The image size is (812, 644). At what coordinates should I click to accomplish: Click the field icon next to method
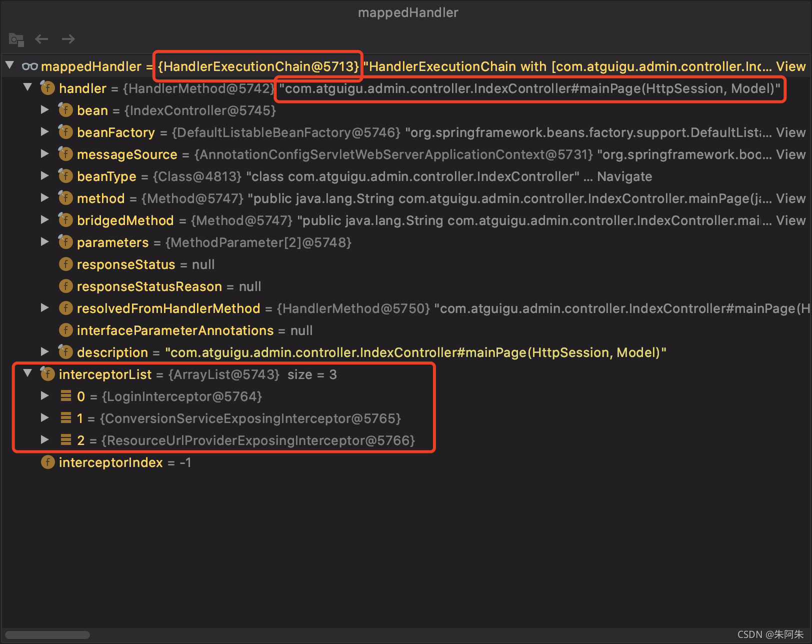65,198
